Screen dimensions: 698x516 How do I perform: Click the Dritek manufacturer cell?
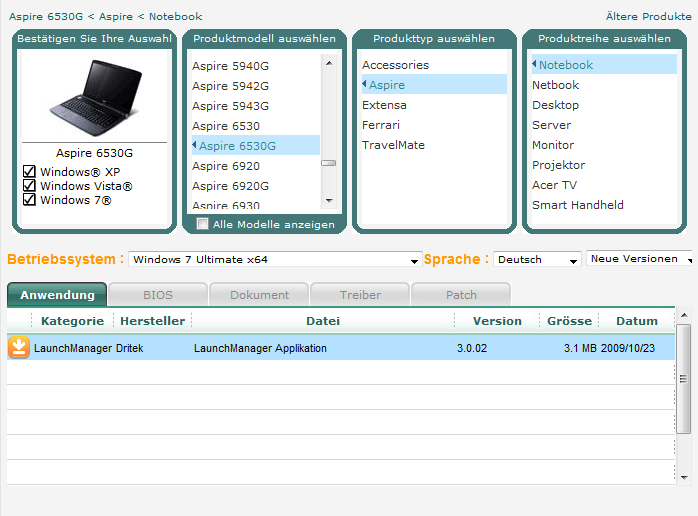[130, 348]
